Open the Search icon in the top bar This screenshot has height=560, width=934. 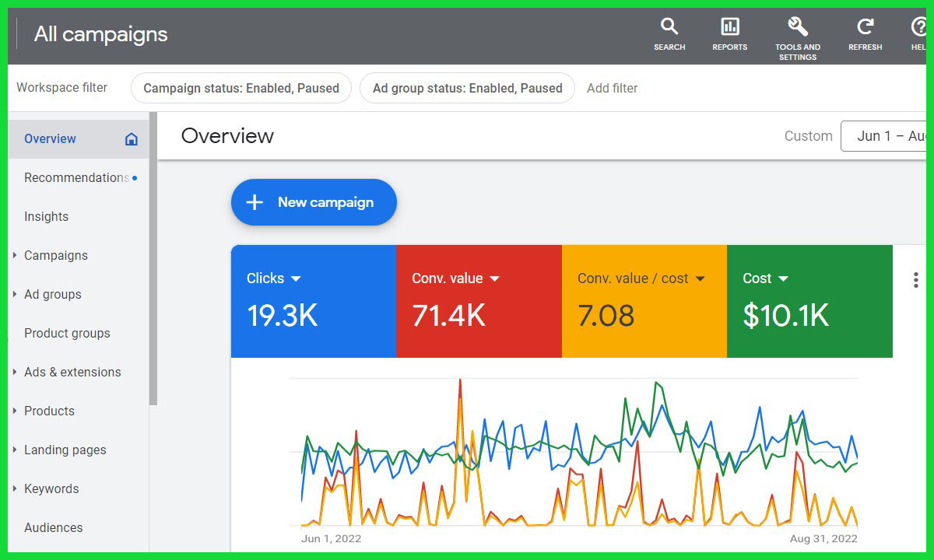point(669,34)
